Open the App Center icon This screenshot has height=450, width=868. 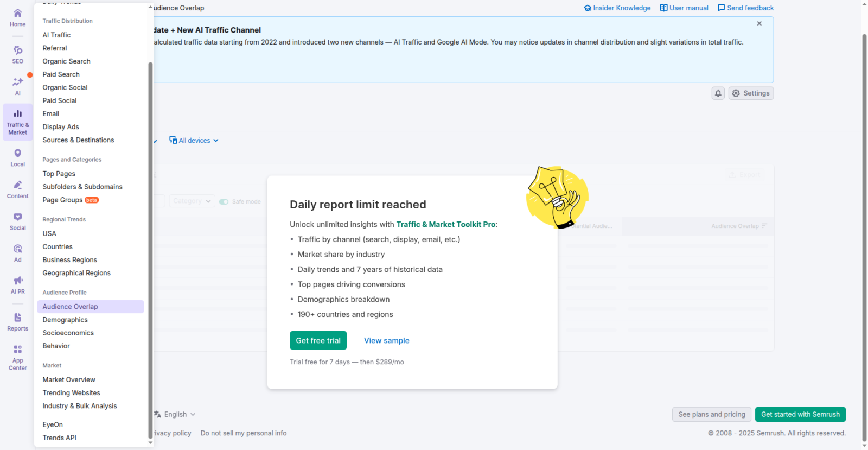pyautogui.click(x=17, y=357)
